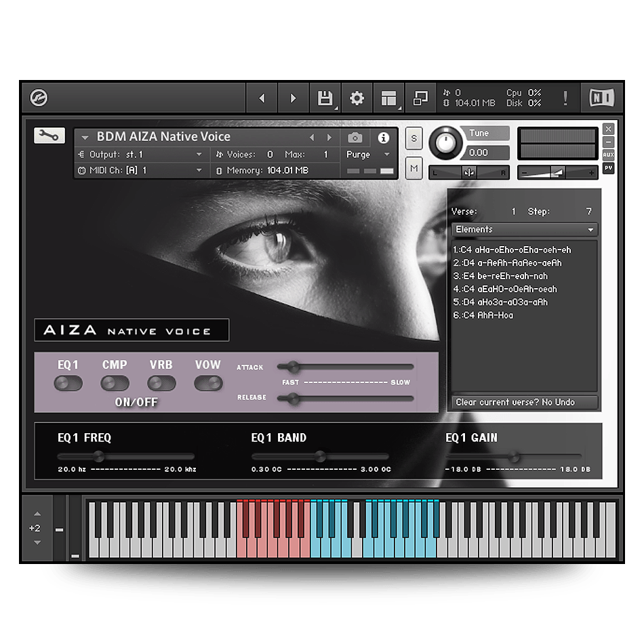Screen dimensions: 644x644
Task: Toggle the VRB reverb switch
Action: coord(161,384)
